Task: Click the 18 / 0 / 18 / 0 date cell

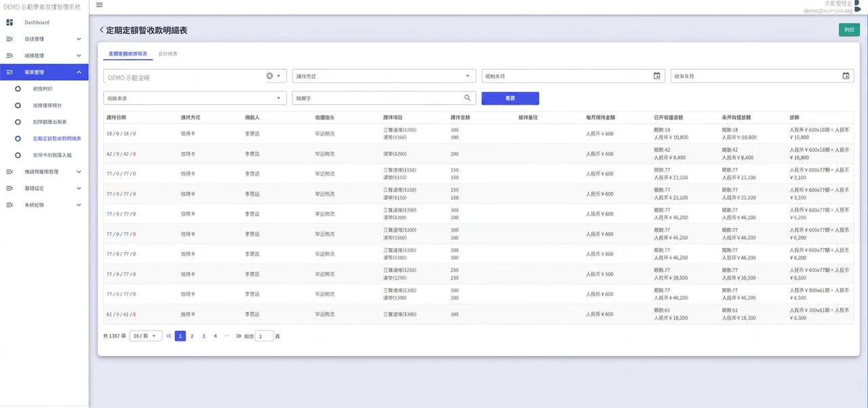Action: point(121,134)
